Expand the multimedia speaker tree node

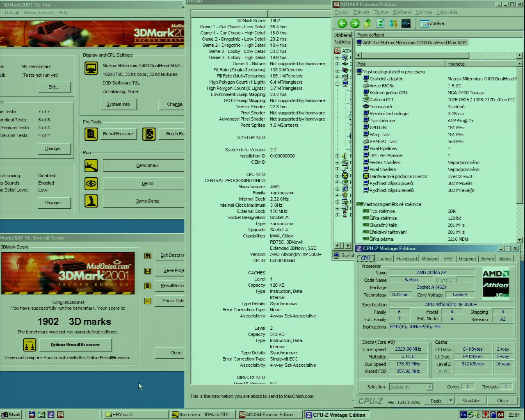[338, 156]
